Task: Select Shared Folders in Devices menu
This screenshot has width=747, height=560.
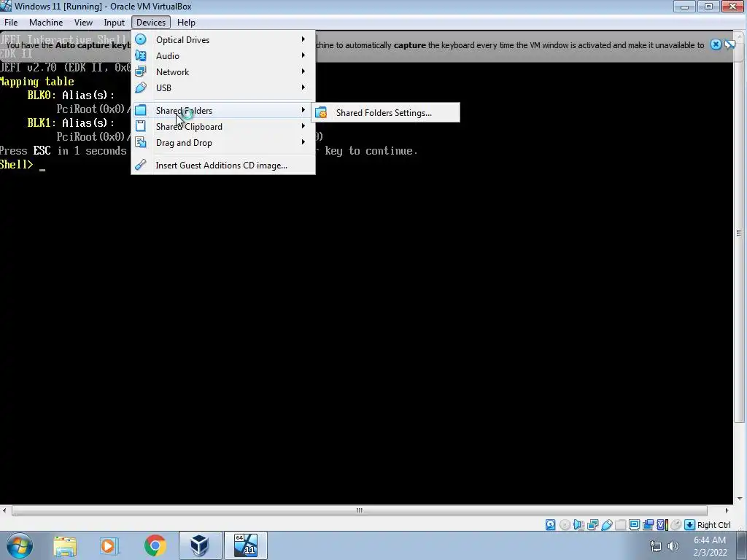Action: (x=223, y=111)
